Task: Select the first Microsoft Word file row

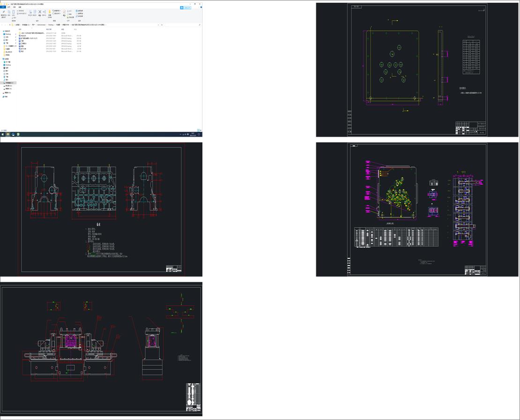Action: pos(50,36)
